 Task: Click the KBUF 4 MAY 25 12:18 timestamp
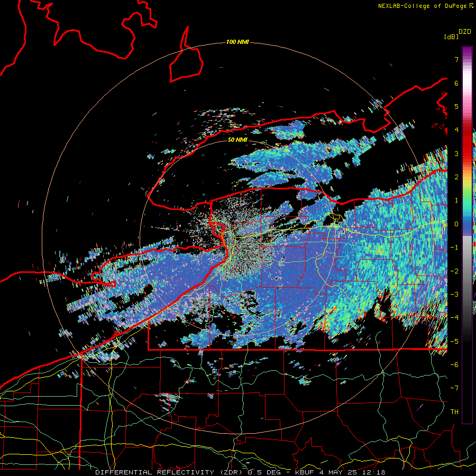click(x=340, y=472)
